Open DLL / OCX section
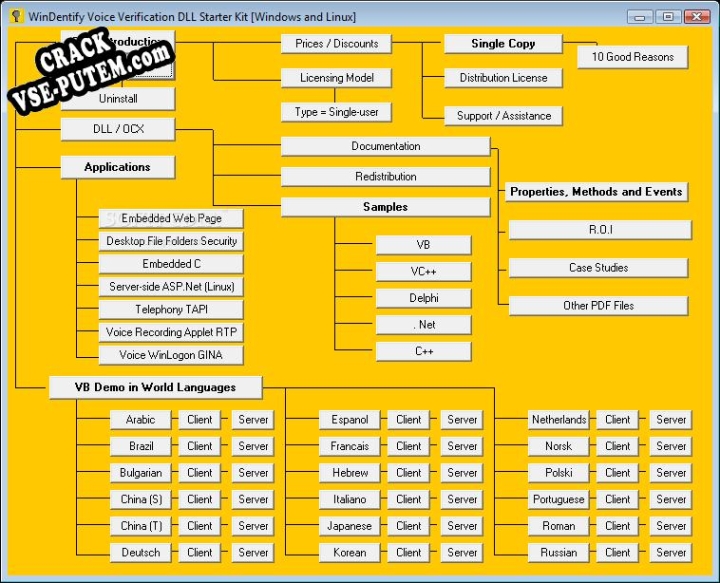 tap(118, 129)
